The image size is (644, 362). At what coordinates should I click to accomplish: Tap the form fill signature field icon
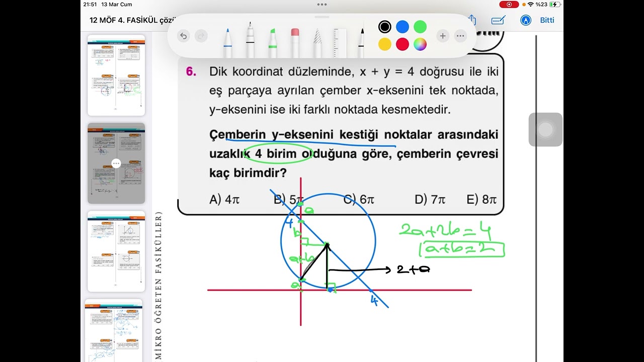(x=498, y=20)
